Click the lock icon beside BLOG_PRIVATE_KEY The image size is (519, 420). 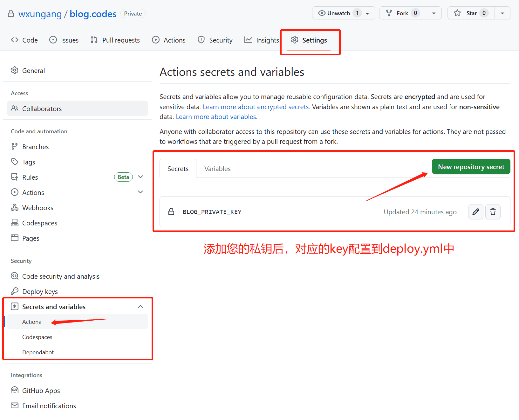tap(171, 212)
